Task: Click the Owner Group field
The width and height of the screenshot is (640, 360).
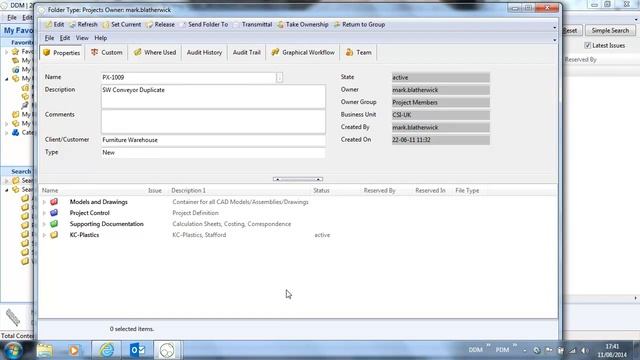Action: (x=441, y=102)
